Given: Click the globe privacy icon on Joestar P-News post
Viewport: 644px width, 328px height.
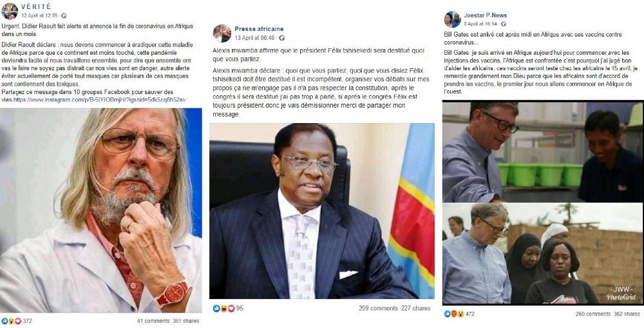Looking at the screenshot, I should [x=504, y=24].
